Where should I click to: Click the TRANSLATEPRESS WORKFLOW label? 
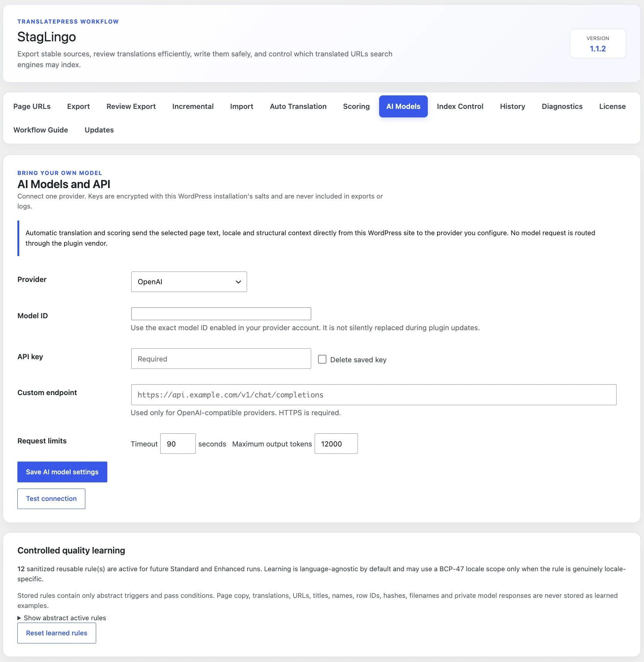point(68,22)
